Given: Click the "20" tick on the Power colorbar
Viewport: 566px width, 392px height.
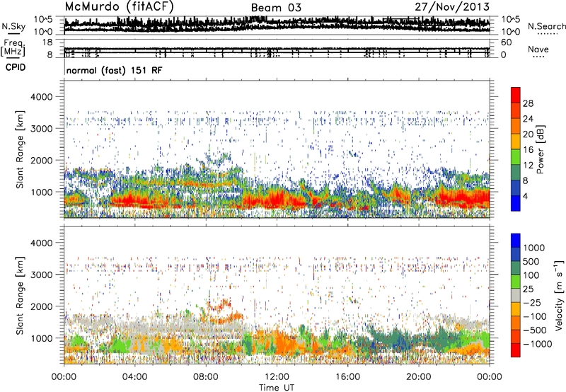Looking at the screenshot, I should [x=528, y=134].
